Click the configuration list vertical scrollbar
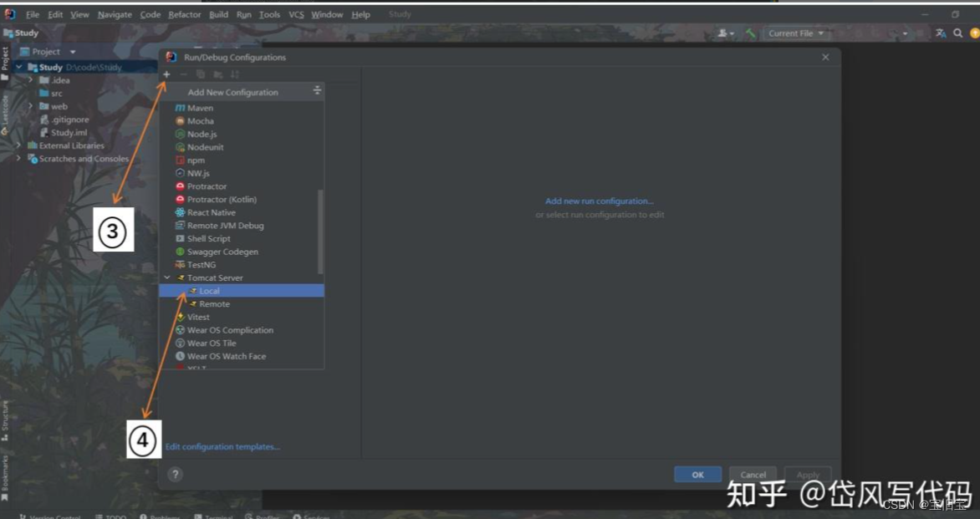Viewport: 980px width, 519px height. [321, 231]
